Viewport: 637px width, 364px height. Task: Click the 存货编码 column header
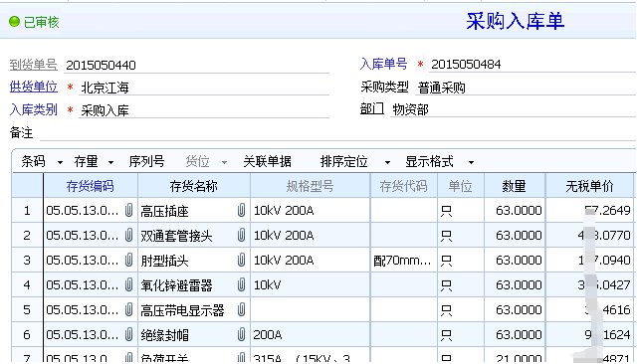(91, 186)
